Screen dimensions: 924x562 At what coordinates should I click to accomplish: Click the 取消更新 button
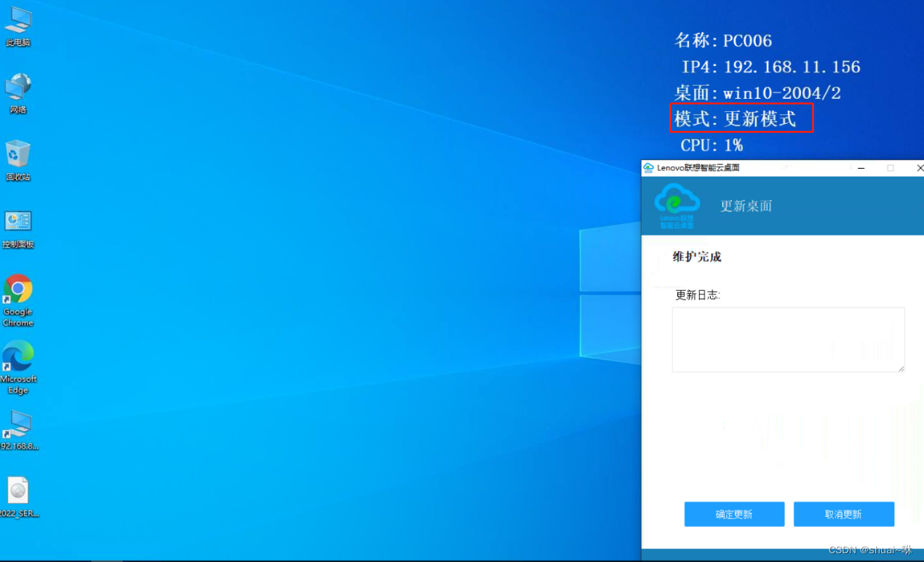843,514
